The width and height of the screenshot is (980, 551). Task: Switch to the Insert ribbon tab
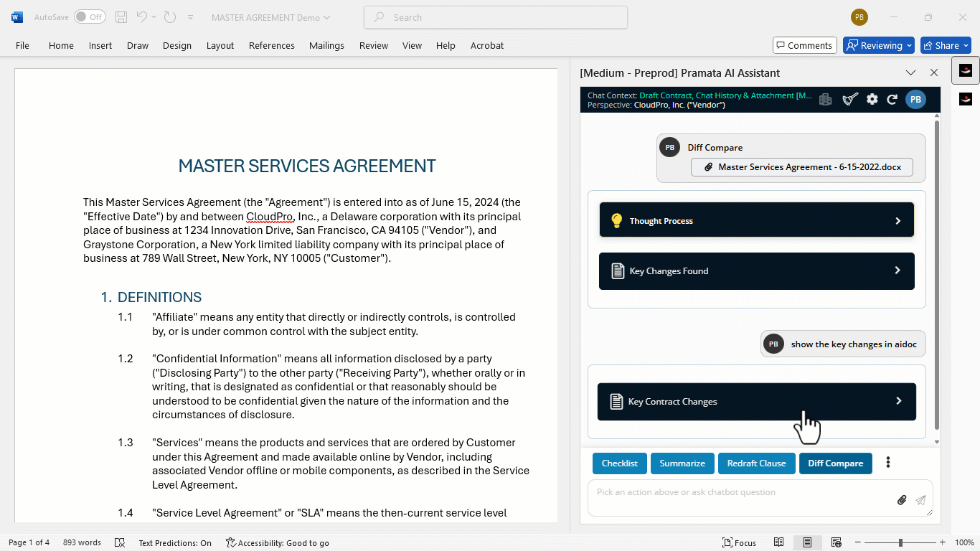pyautogui.click(x=100, y=45)
